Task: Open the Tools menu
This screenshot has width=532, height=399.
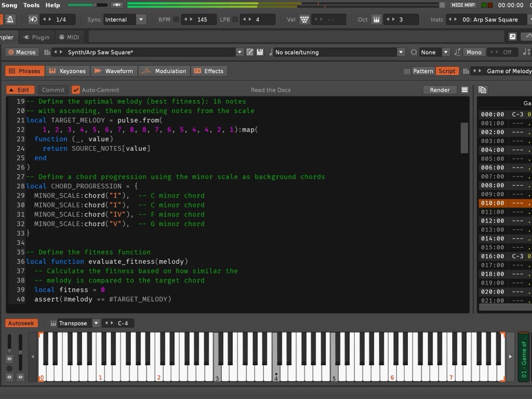Action: pos(31,5)
